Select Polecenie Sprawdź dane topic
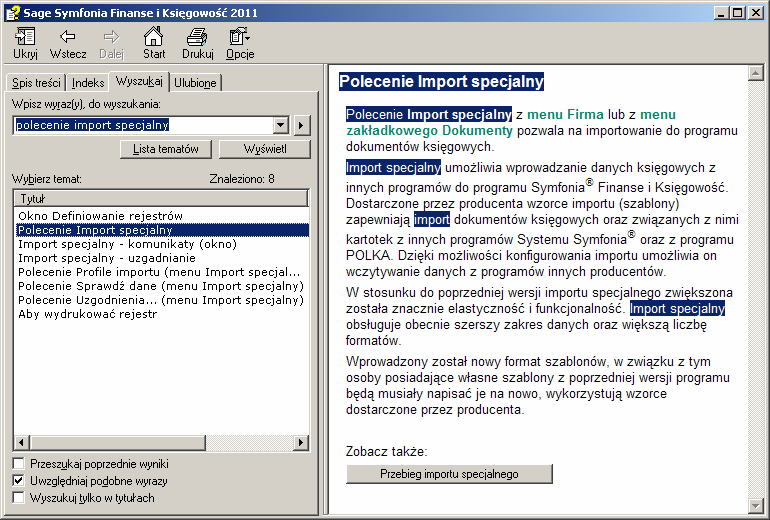 161,286
